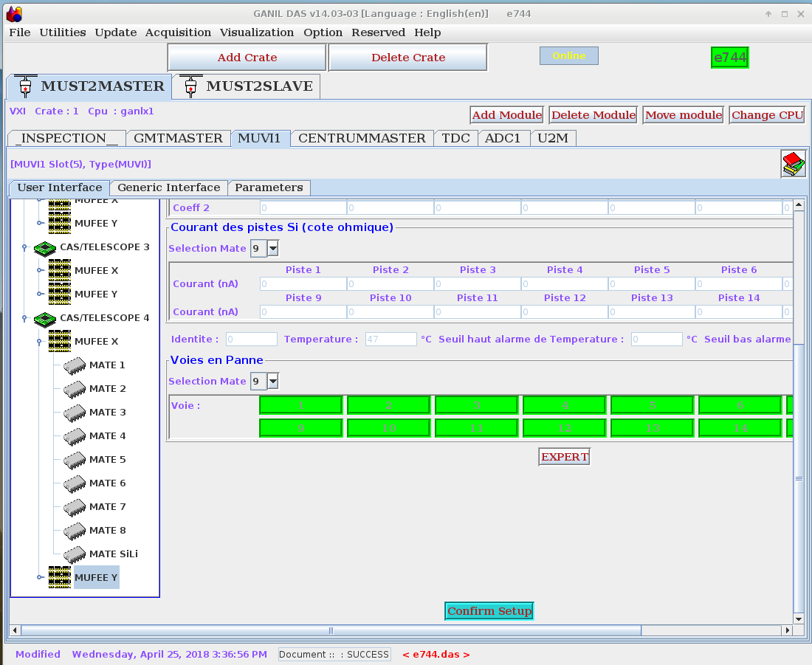The width and height of the screenshot is (812, 665).
Task: Select the MATE SiLi chip icon
Action: point(75,555)
